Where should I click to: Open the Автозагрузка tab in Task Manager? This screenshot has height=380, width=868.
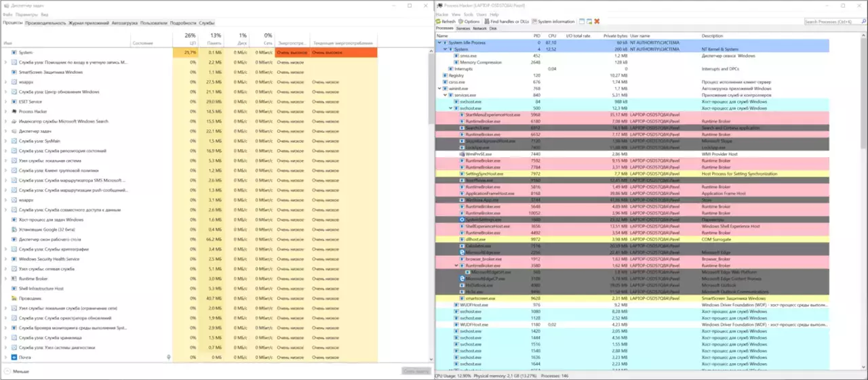pos(123,22)
